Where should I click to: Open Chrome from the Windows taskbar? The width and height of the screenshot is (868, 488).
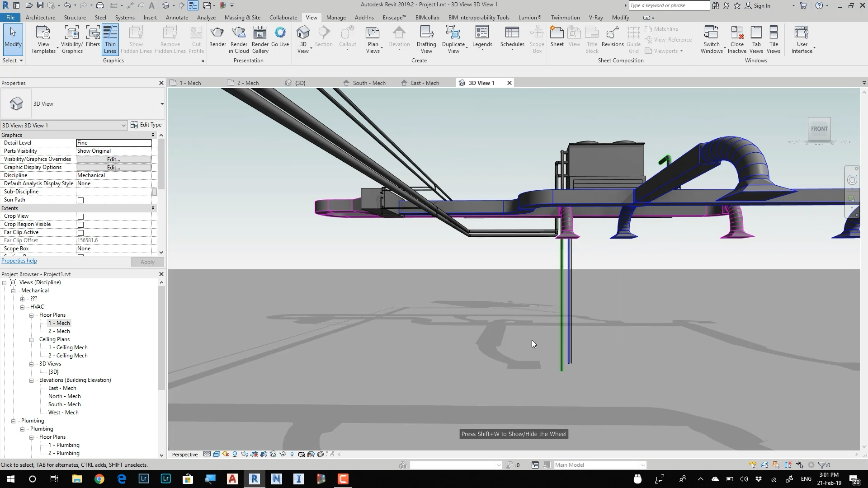99,479
